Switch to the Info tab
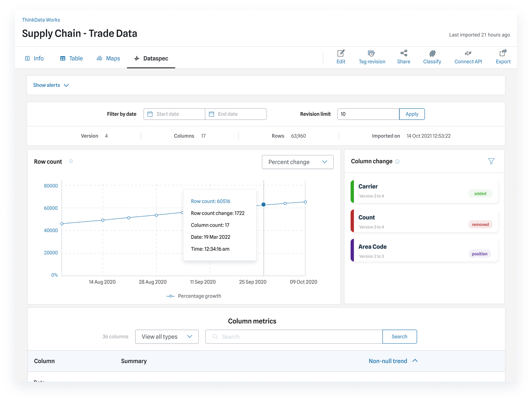The width and height of the screenshot is (532, 402). [x=34, y=58]
